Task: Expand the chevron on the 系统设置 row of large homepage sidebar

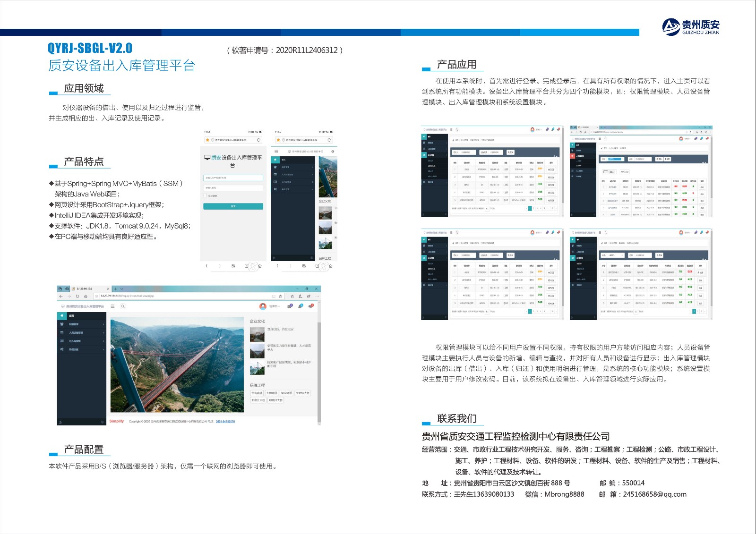Action: [x=103, y=349]
